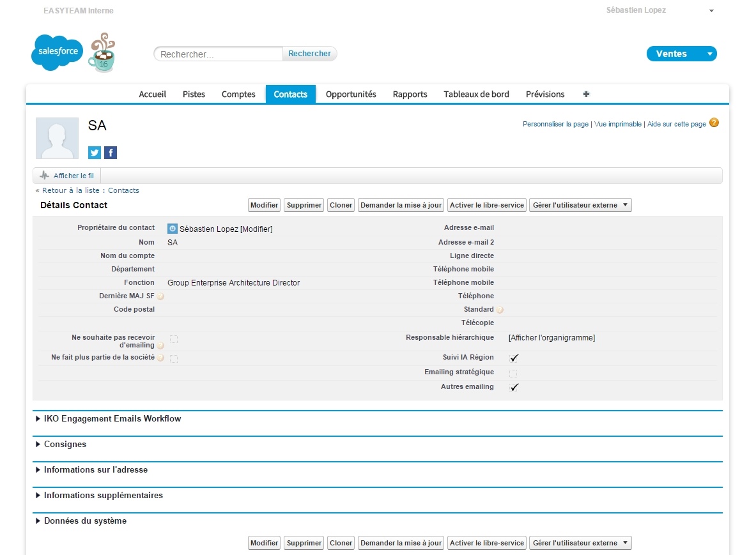The height and width of the screenshot is (555, 756).
Task: Click the Salesforce cloud logo
Action: [x=58, y=52]
